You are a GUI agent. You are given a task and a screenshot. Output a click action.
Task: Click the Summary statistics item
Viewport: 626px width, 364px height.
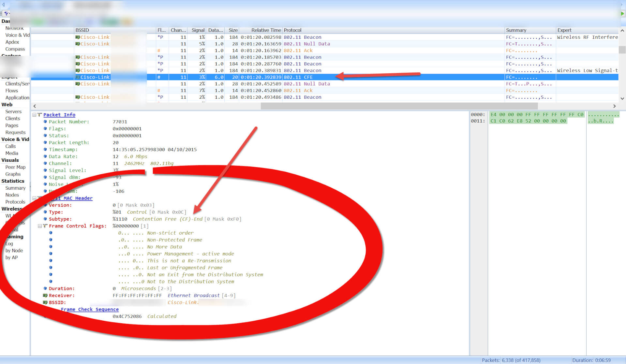tap(15, 188)
